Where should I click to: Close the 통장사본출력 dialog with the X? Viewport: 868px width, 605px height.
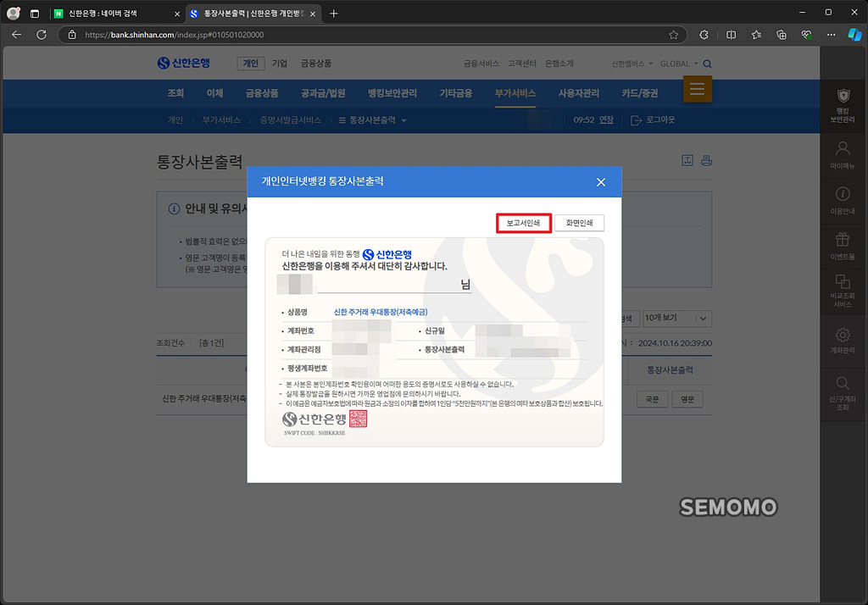pos(601,182)
